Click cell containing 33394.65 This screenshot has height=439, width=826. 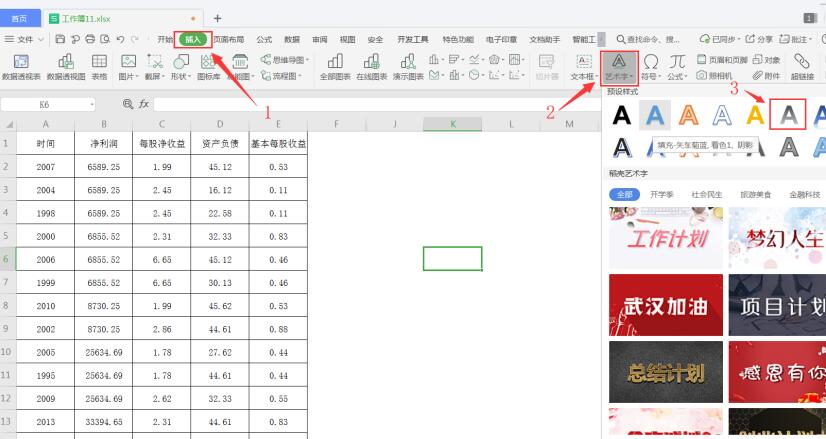coord(104,422)
